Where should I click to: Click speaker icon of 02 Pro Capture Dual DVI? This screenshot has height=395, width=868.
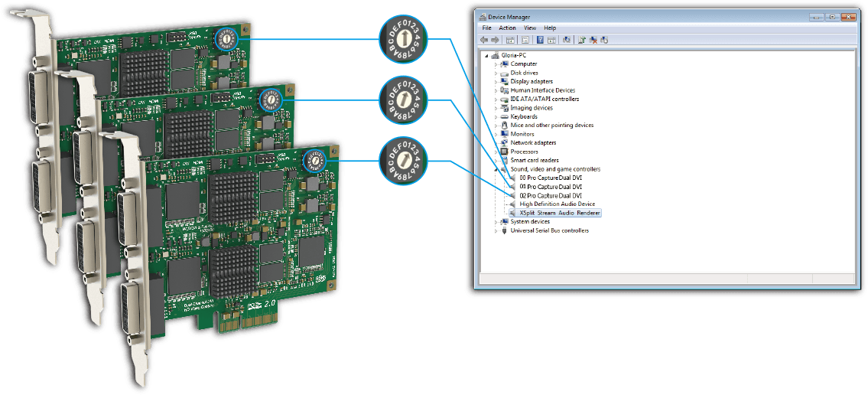[x=513, y=195]
